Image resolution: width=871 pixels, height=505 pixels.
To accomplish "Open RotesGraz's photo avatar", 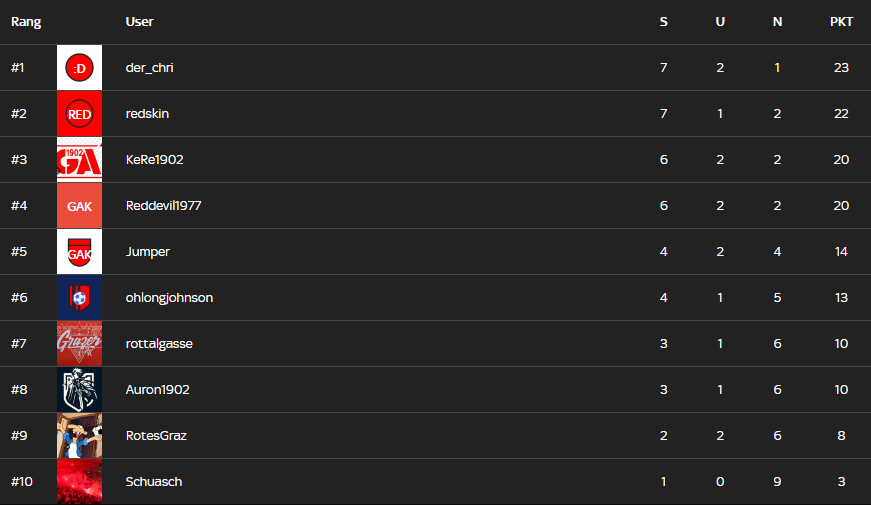I will (x=79, y=436).
